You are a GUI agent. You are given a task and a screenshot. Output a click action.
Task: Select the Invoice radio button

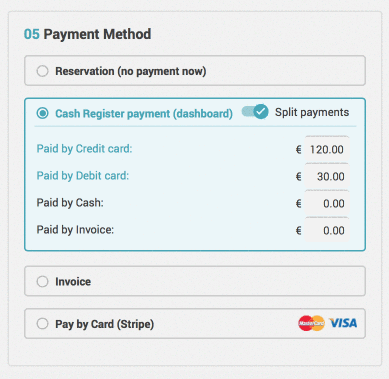point(42,281)
